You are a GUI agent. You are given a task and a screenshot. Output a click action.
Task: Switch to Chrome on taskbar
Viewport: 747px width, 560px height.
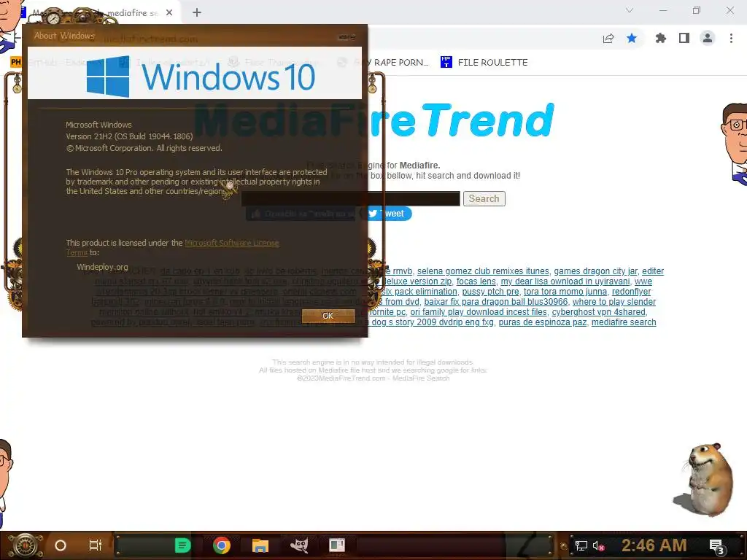(x=222, y=545)
